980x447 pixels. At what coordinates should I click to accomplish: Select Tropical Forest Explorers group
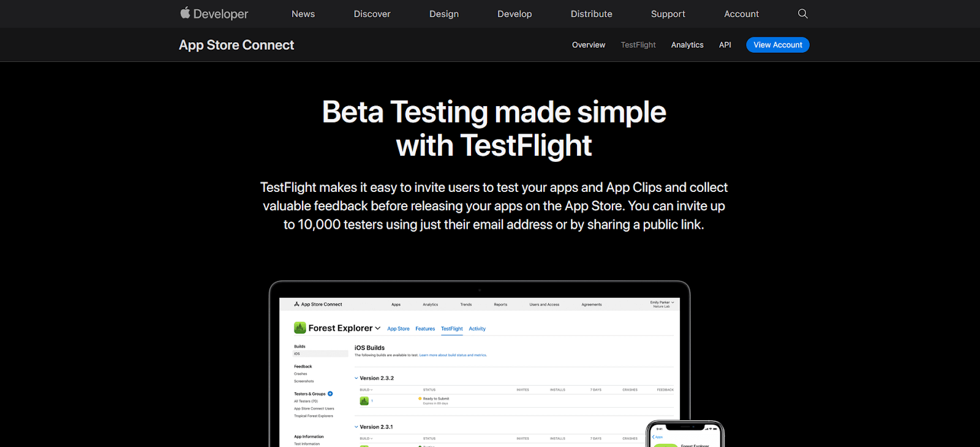[x=314, y=416]
